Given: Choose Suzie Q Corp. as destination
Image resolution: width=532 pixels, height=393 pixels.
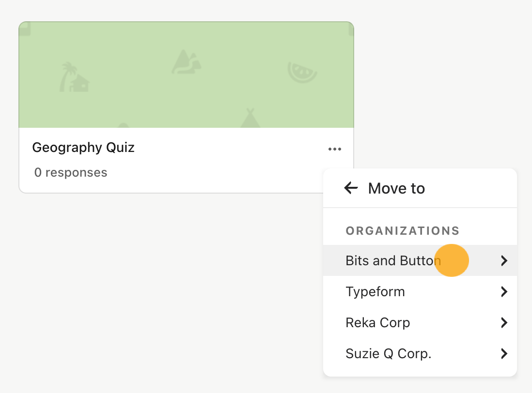Looking at the screenshot, I should coord(420,354).
